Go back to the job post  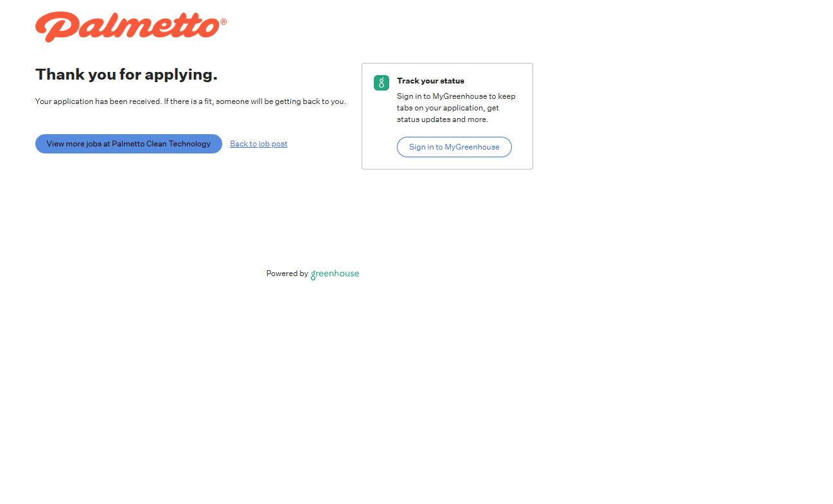259,144
